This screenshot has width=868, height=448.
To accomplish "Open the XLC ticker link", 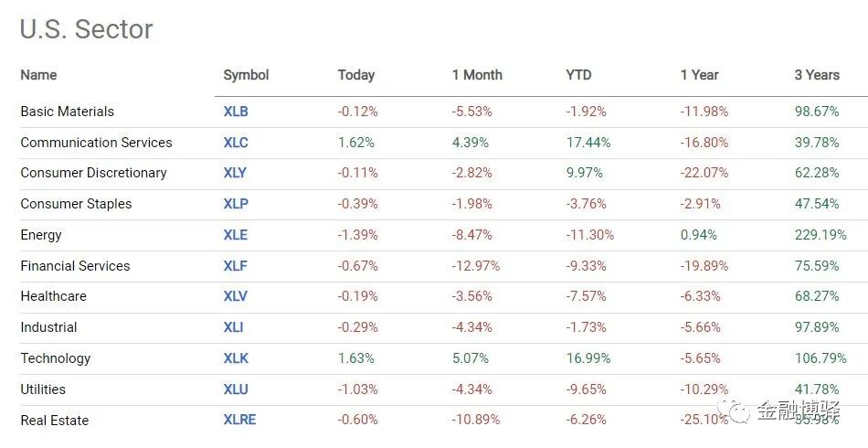I will coord(236,143).
